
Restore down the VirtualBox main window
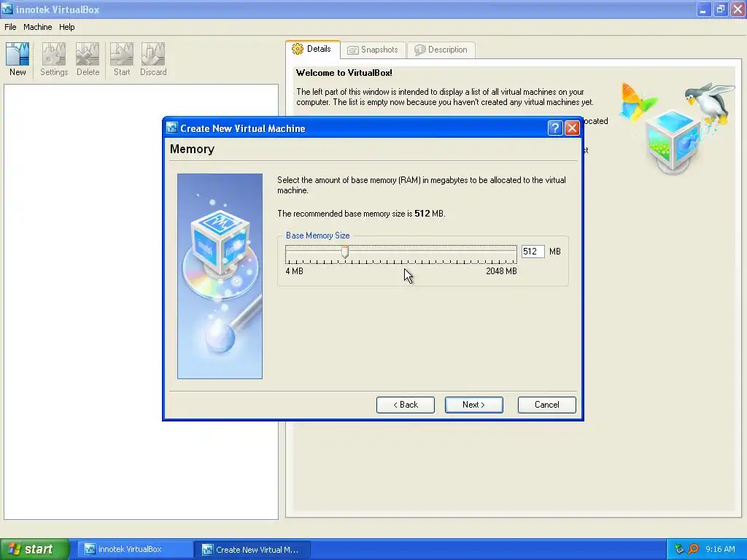click(720, 9)
